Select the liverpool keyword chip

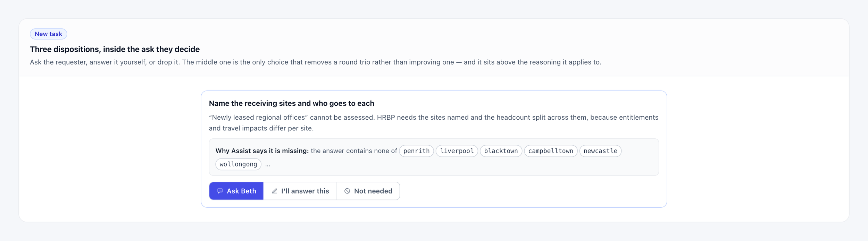pos(457,151)
